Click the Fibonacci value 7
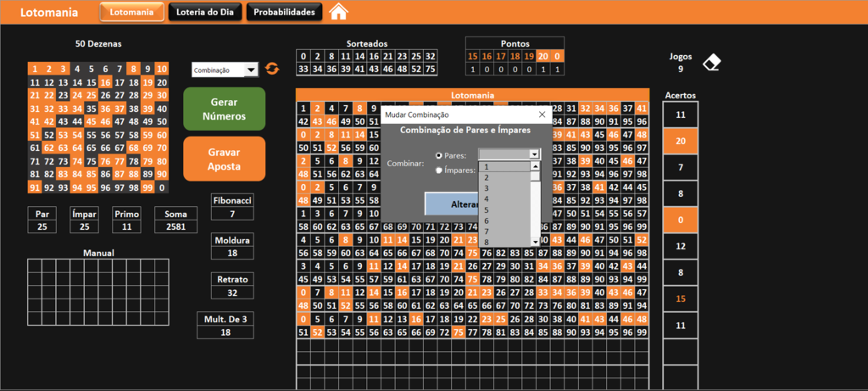The image size is (868, 391). click(232, 213)
